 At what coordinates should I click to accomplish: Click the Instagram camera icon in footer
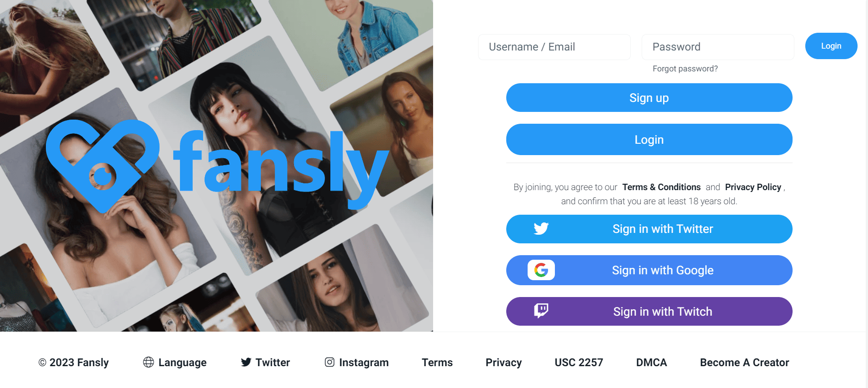point(329,362)
